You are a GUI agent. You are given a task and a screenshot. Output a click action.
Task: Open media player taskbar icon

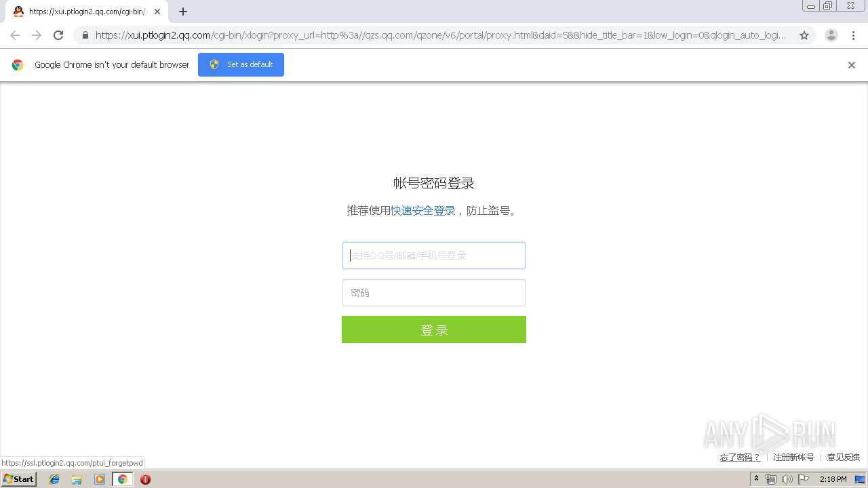(100, 479)
